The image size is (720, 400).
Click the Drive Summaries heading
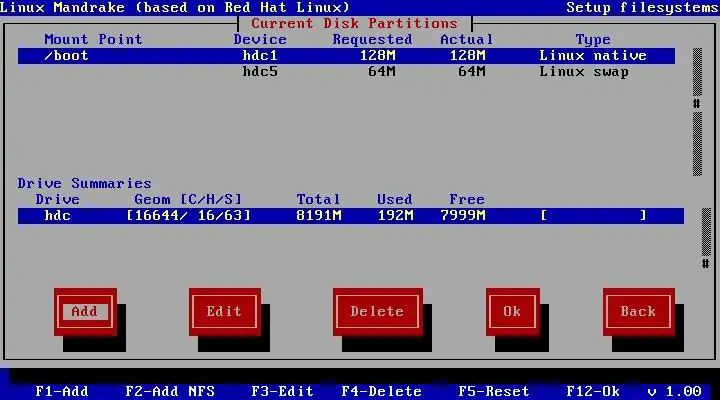point(84,184)
